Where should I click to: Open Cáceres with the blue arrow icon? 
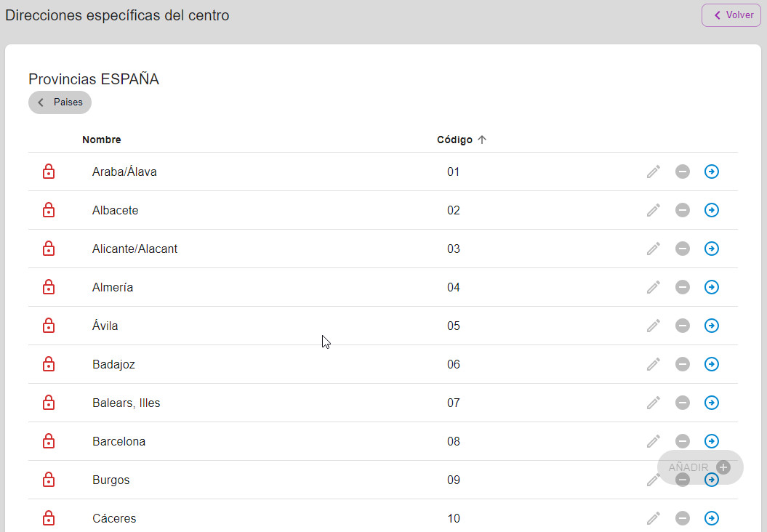click(712, 518)
